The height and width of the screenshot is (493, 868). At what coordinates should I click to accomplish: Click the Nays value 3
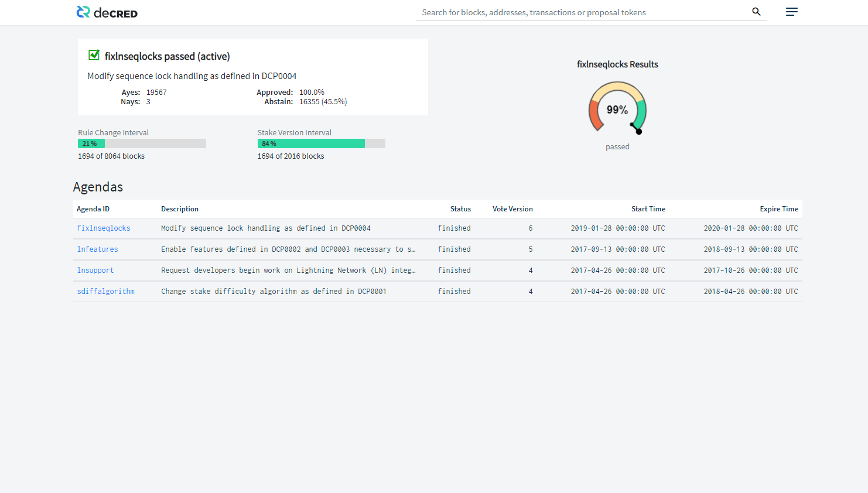148,102
